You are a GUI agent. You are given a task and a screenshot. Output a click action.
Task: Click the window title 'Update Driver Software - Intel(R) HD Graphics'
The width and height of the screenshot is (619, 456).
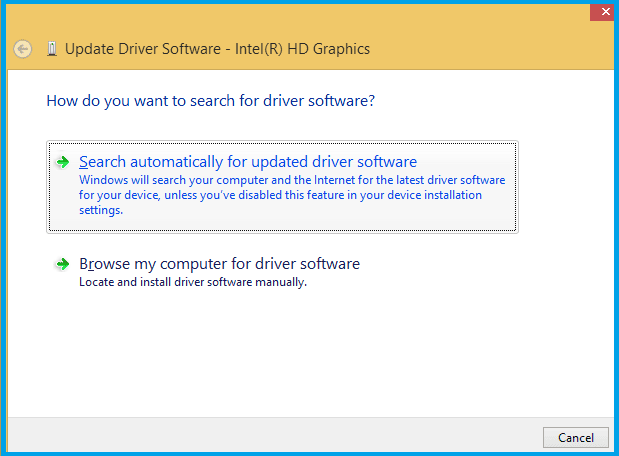click(217, 49)
